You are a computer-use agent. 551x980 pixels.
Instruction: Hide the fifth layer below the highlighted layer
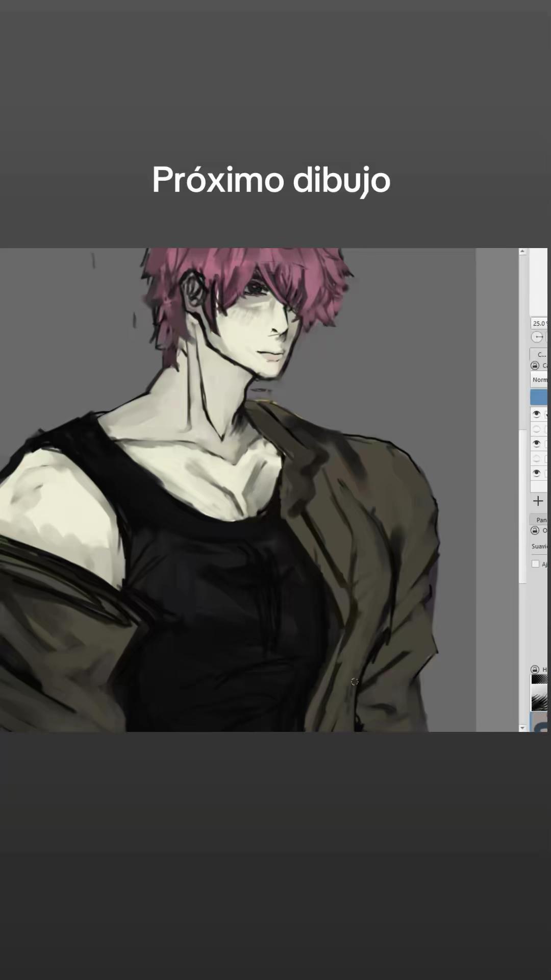[x=536, y=473]
